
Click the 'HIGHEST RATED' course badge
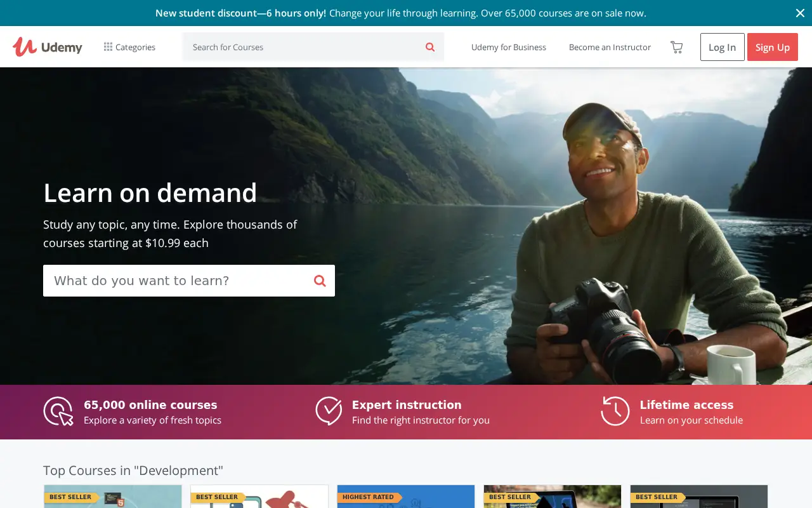click(370, 497)
